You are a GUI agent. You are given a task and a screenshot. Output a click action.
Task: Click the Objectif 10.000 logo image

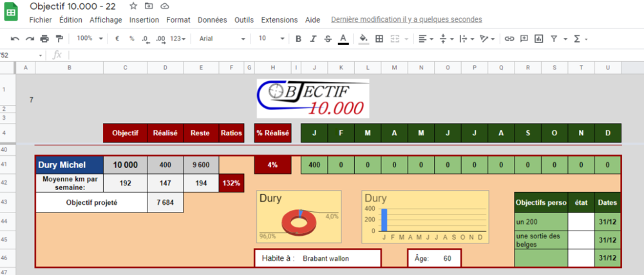(313, 99)
